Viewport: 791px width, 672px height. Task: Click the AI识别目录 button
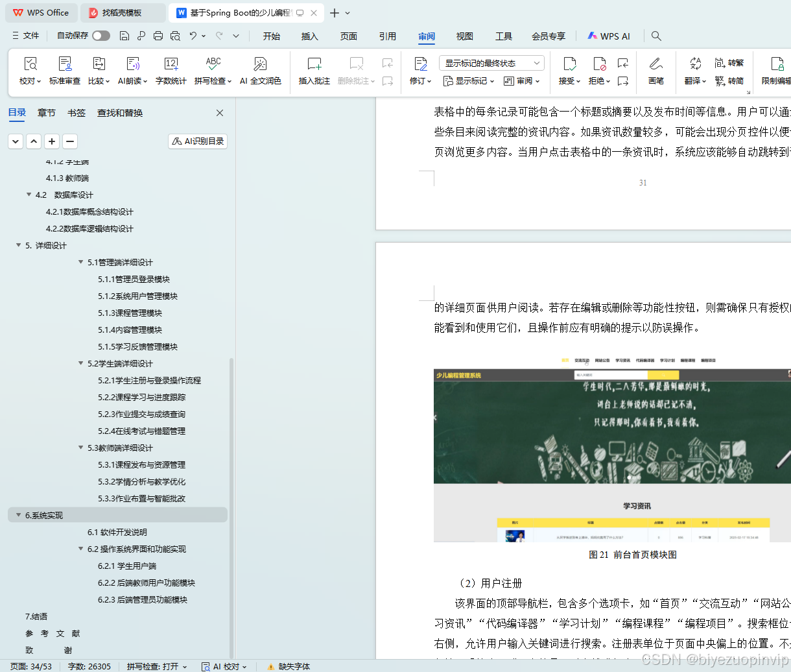tap(197, 141)
